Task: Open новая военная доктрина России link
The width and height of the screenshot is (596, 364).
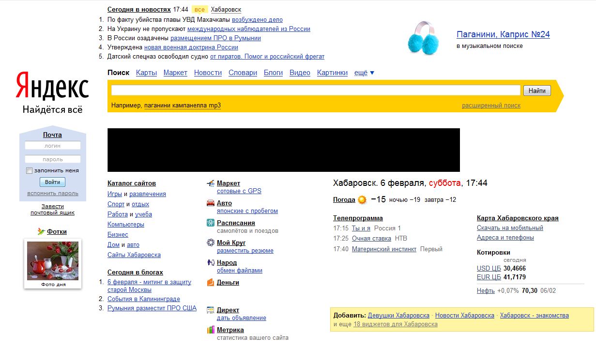Action: [x=191, y=47]
